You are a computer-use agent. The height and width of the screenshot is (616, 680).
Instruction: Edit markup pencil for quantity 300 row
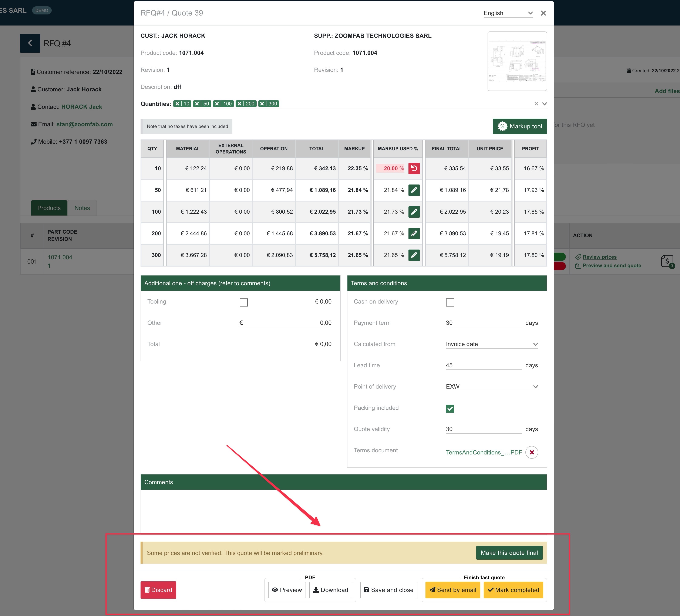pyautogui.click(x=414, y=255)
